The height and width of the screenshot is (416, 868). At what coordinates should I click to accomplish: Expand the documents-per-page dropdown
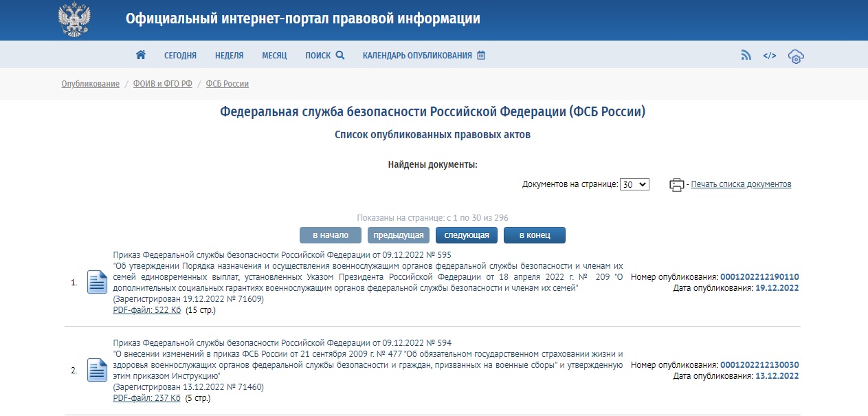634,184
